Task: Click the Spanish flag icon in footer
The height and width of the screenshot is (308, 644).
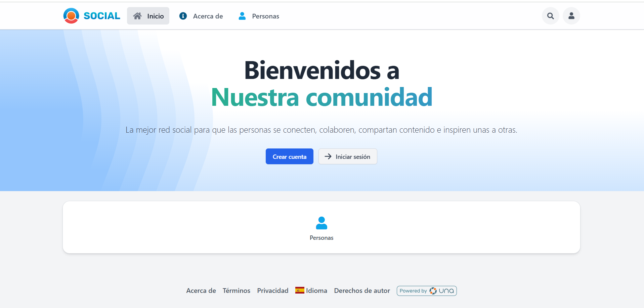Action: point(300,290)
